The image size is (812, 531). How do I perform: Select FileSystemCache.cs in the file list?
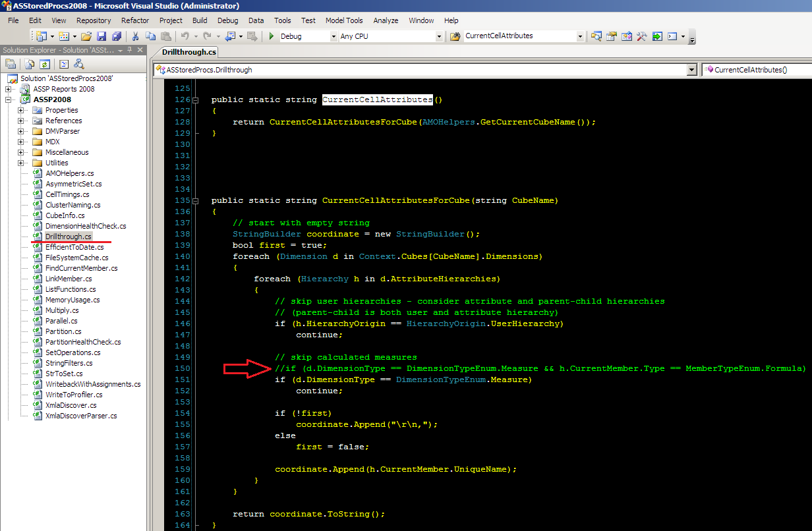[x=77, y=258]
